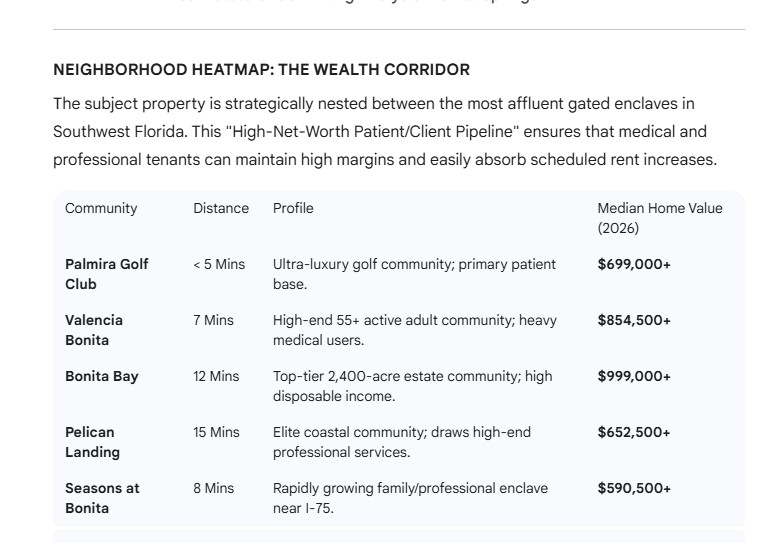Select the Pelican Landing community cell

(92, 442)
